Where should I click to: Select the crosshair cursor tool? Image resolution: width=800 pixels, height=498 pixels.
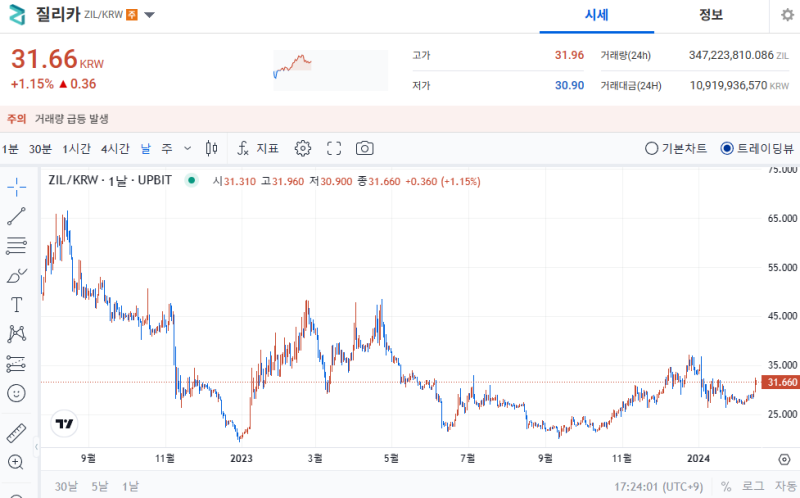coord(16,187)
